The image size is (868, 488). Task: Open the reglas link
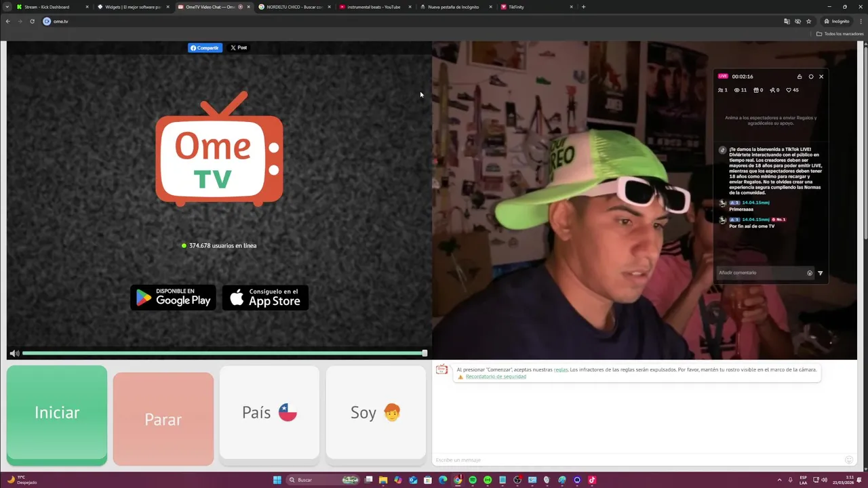(x=561, y=369)
